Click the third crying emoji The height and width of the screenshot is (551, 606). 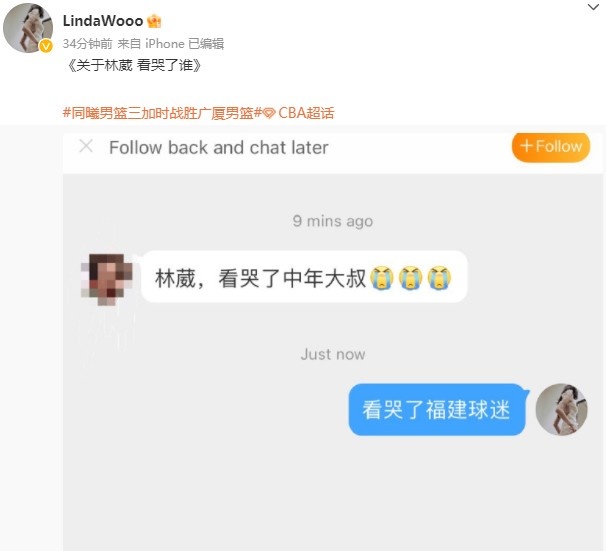tap(439, 278)
